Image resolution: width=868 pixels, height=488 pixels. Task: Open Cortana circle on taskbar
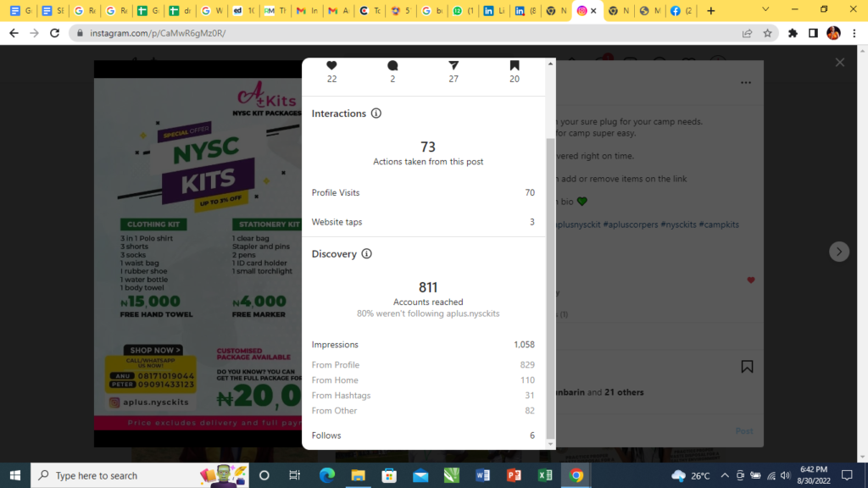pos(264,475)
